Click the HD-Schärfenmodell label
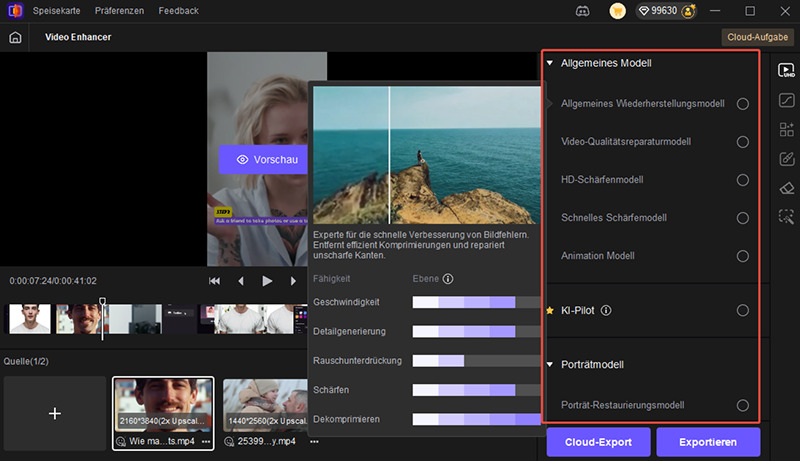This screenshot has height=461, width=800. (602, 180)
